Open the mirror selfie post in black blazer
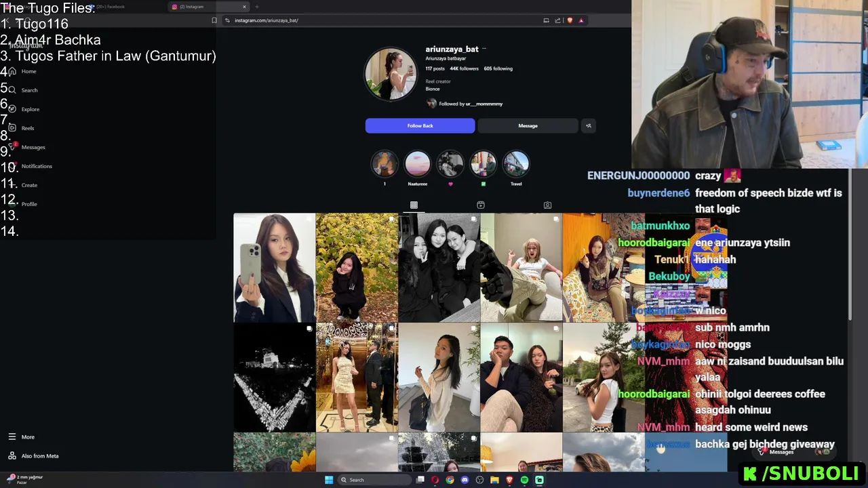Image resolution: width=868 pixels, height=488 pixels. coord(275,268)
